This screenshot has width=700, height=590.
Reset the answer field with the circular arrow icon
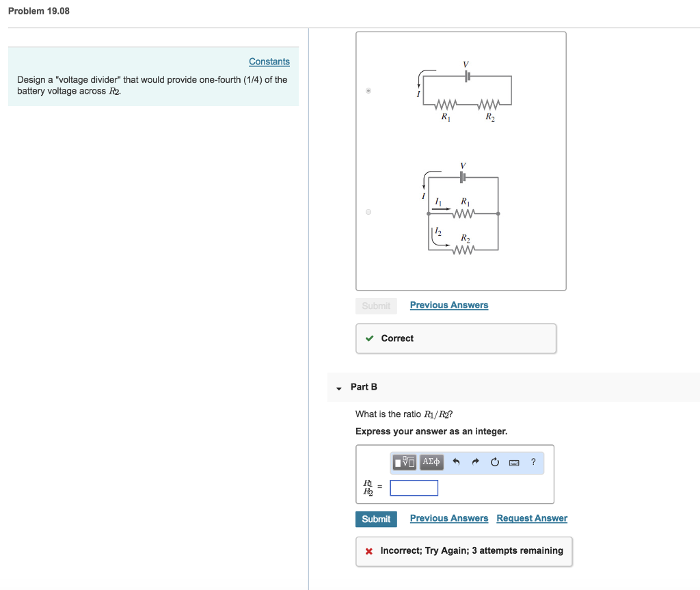tap(494, 462)
